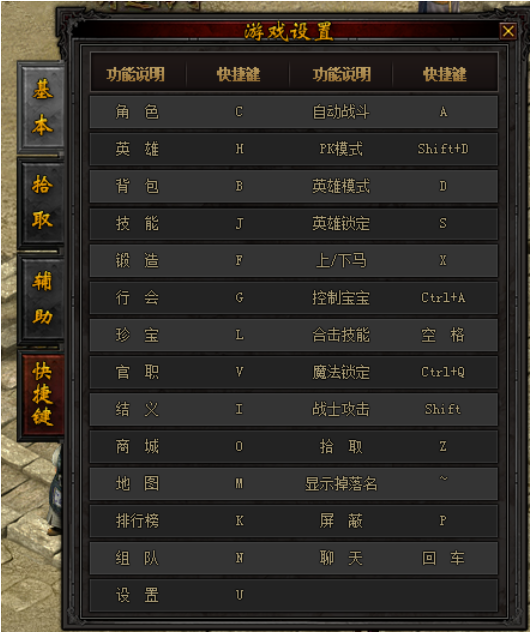Select the 快捷键 tab
Viewport: 531px width, 632px height.
pyautogui.click(x=42, y=394)
